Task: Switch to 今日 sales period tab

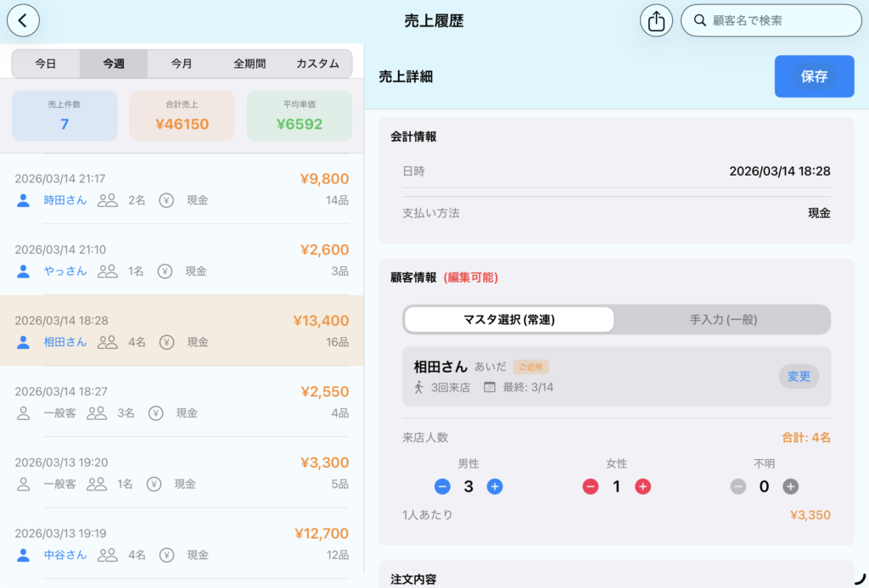Action: pyautogui.click(x=46, y=64)
